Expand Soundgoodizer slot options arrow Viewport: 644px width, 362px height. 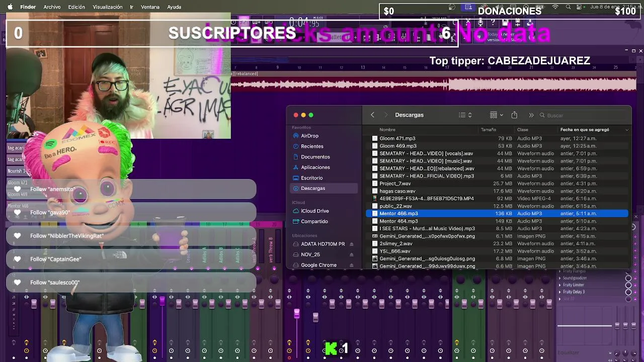tap(559, 278)
